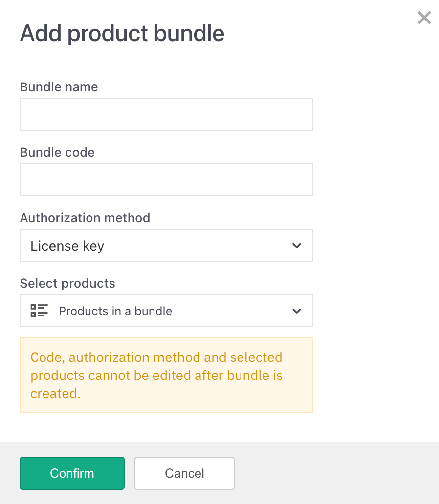Expand the Select products dropdown

click(166, 311)
